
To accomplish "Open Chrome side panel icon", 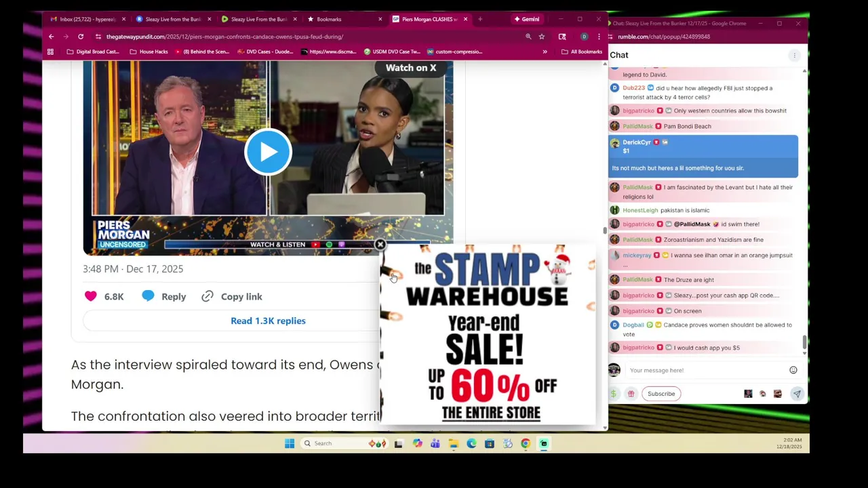I will (562, 37).
